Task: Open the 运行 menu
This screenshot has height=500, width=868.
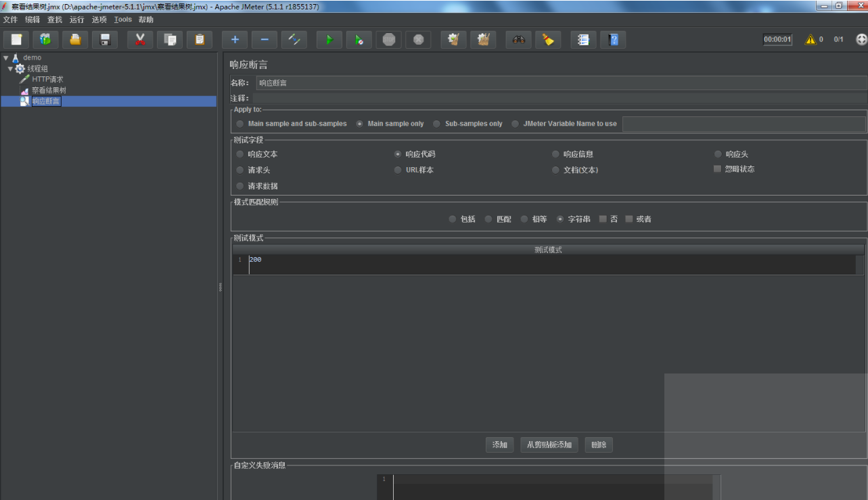Action: pyautogui.click(x=77, y=20)
